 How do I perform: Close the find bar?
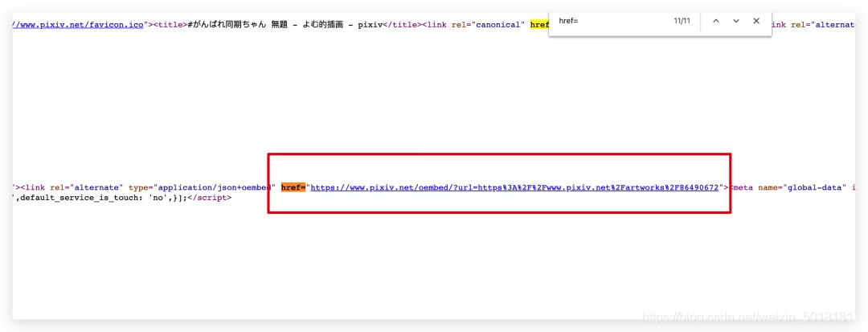click(x=756, y=21)
